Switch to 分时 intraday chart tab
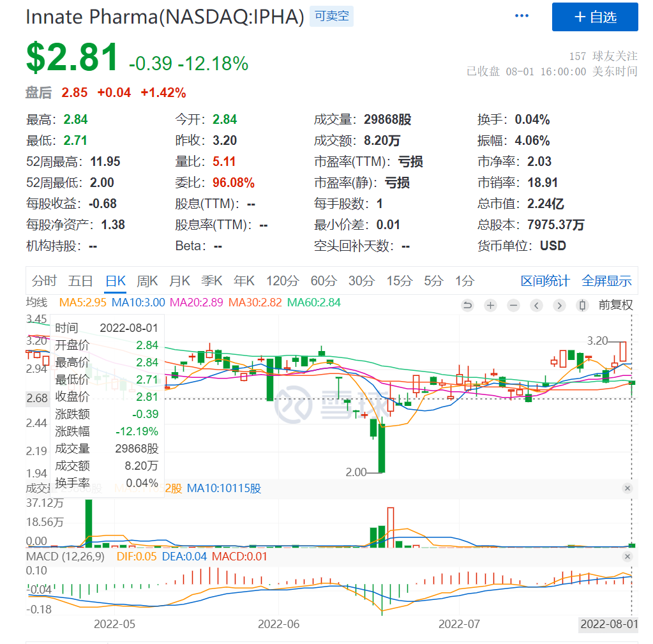This screenshot has height=644, width=653. (x=44, y=281)
